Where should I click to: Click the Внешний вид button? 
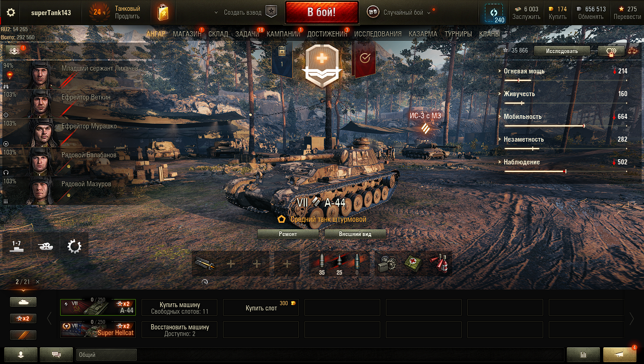coord(355,234)
